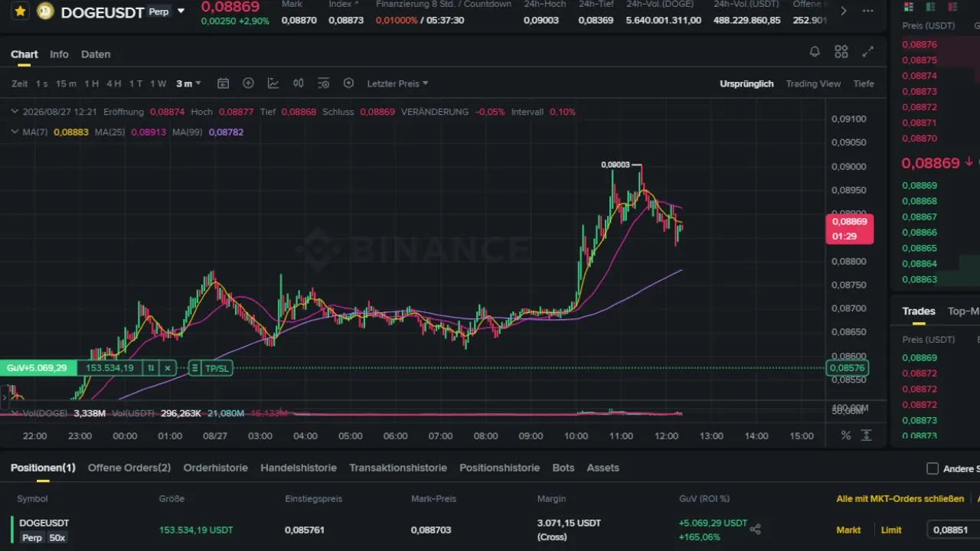Collapse the OHLC date info row chevron
The image size is (980, 551).
(15, 112)
